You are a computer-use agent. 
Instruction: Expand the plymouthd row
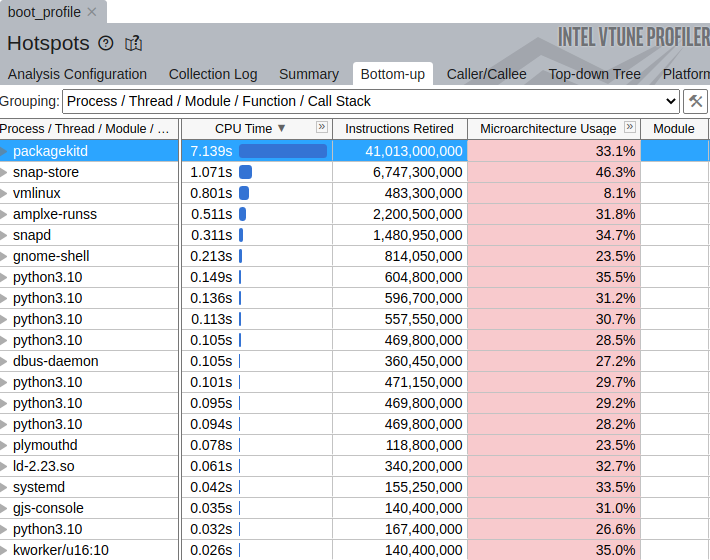(4, 445)
